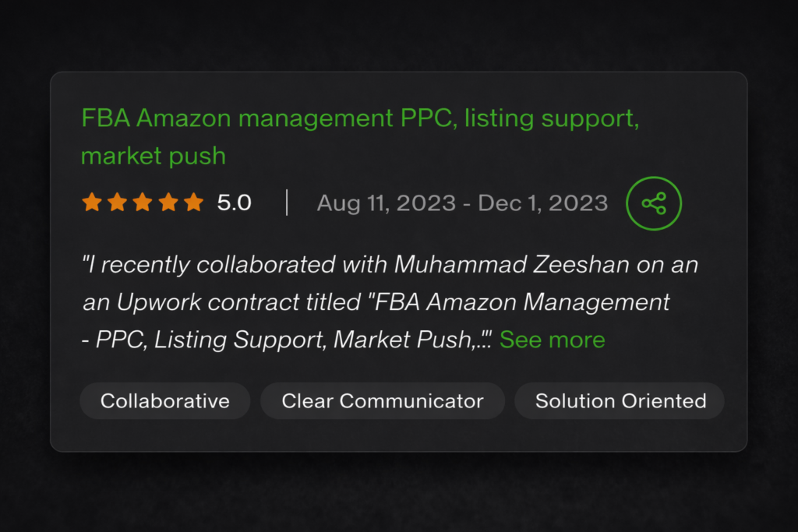This screenshot has width=798, height=532.
Task: Click the first orange rating star
Action: point(91,203)
